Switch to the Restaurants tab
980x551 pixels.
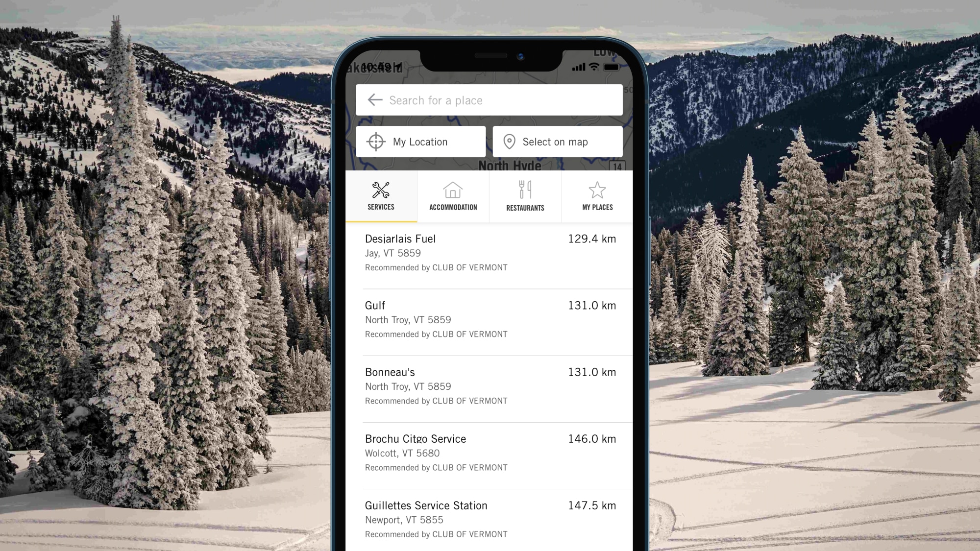pyautogui.click(x=525, y=195)
